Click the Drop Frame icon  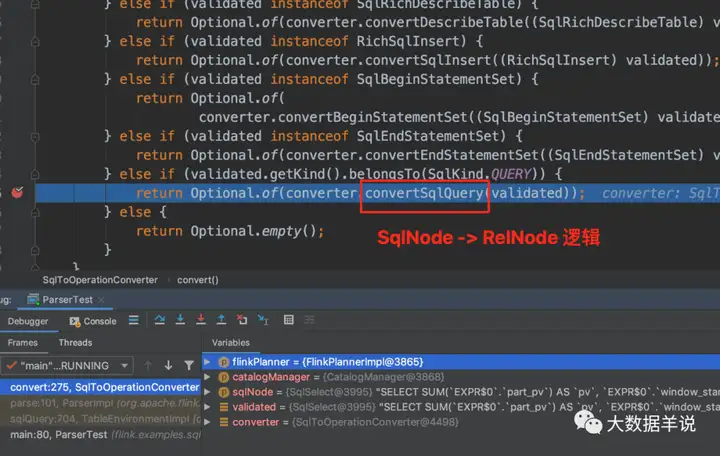[242, 320]
